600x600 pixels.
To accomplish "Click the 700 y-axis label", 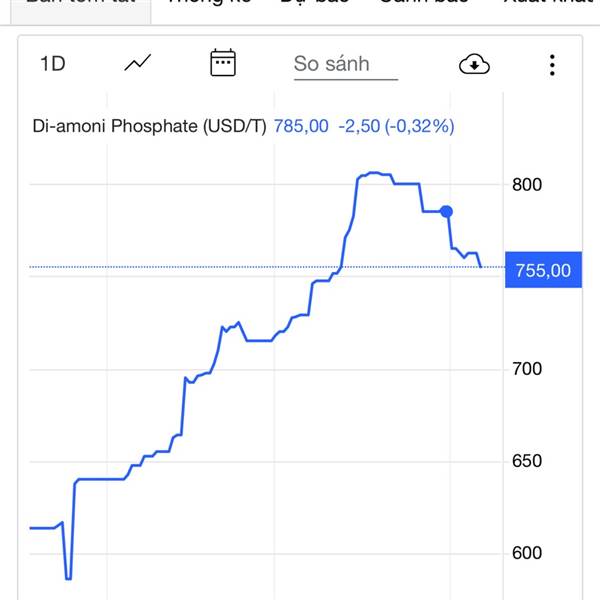I will (x=527, y=369).
